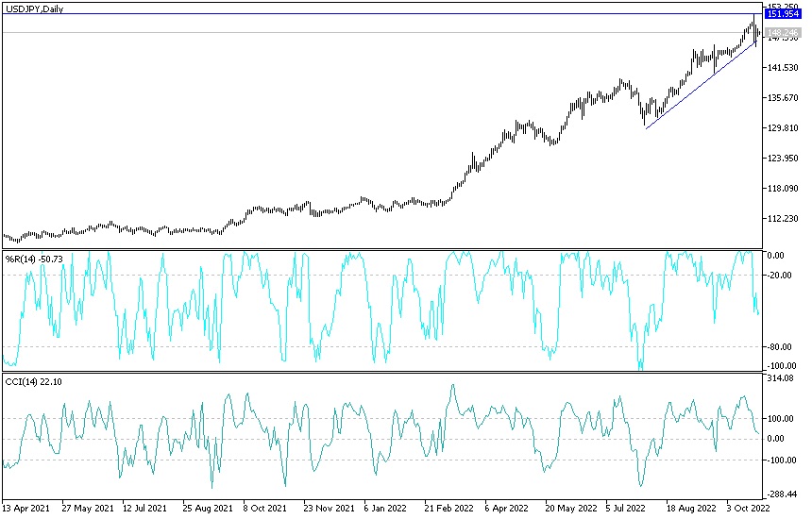Viewport: 812px width, 519px height.
Task: Click the 129.810 price axis value
Action: click(783, 127)
